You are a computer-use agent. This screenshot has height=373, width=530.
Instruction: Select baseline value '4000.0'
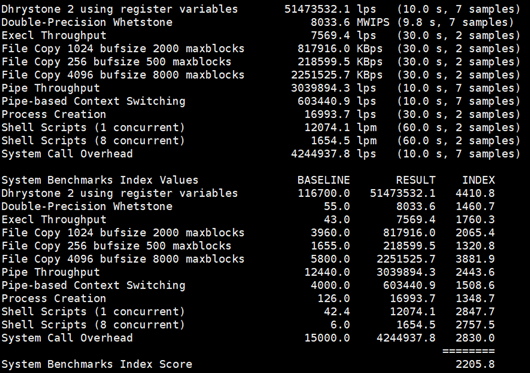(330, 285)
